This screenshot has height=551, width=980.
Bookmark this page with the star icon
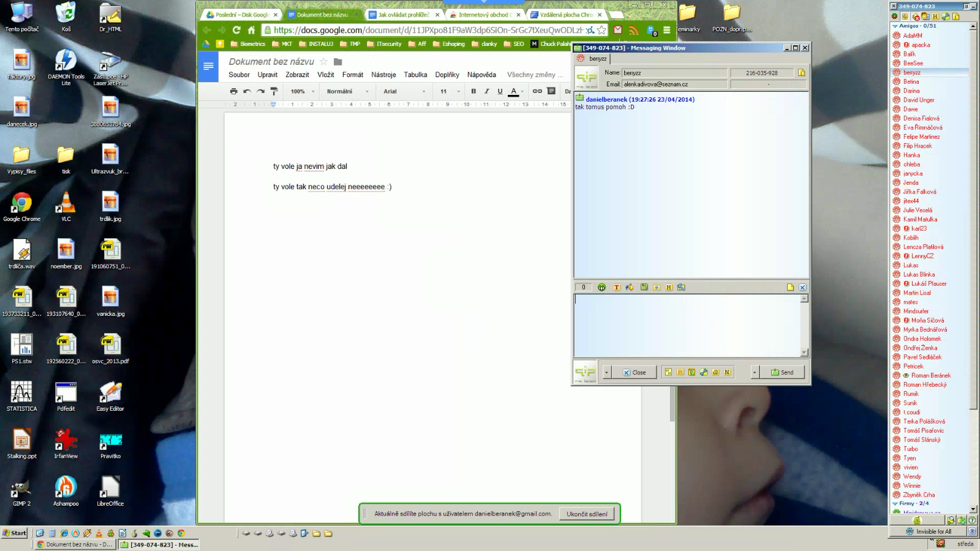601,30
